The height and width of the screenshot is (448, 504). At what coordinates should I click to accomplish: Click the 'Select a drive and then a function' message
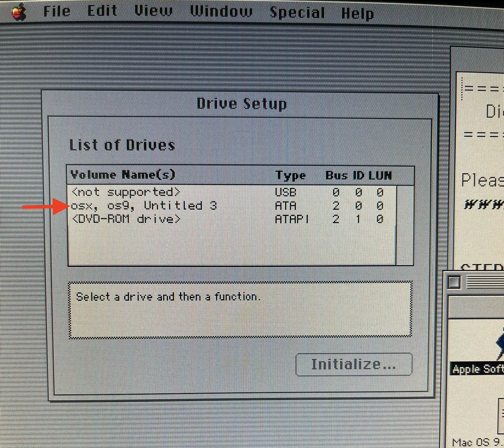[168, 297]
